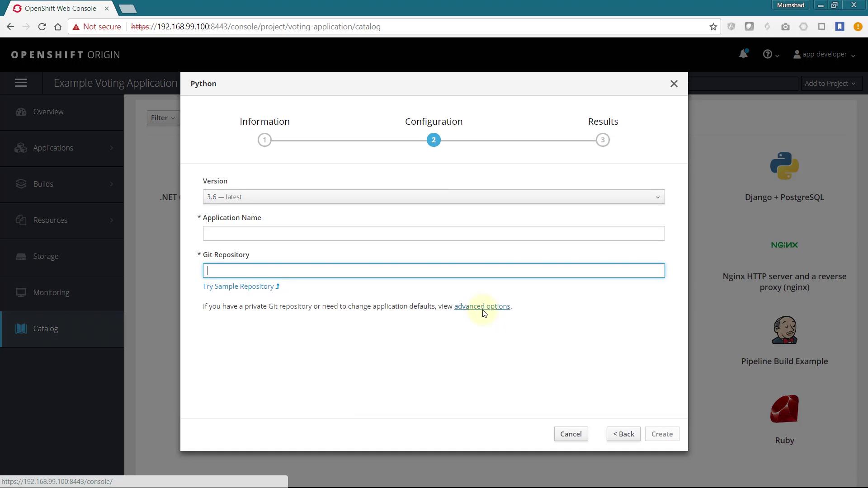Screen dimensions: 868x488
Task: Open the Add to Project dropdown
Action: (x=830, y=84)
